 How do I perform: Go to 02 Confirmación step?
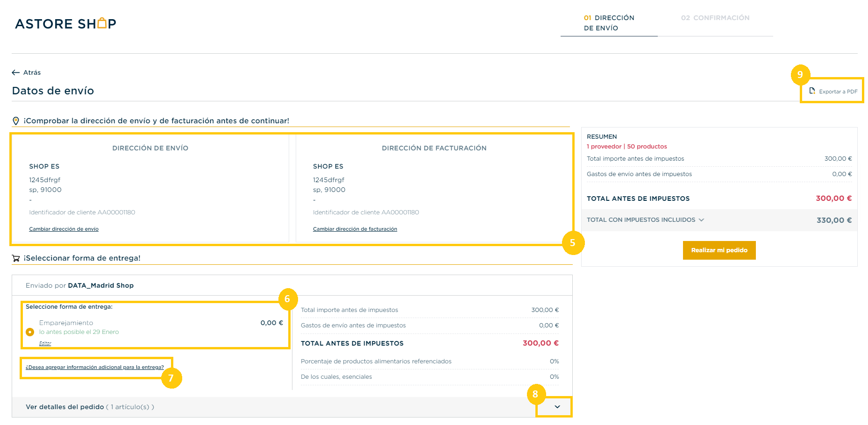click(x=715, y=18)
